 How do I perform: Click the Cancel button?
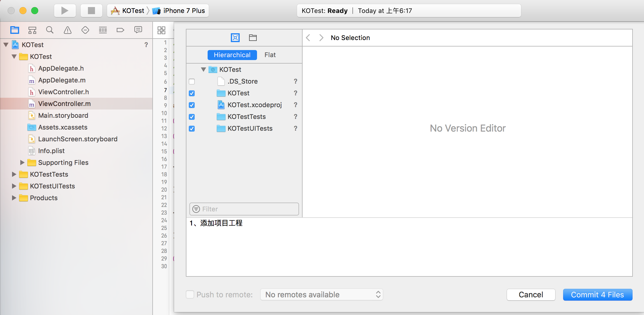click(x=531, y=294)
